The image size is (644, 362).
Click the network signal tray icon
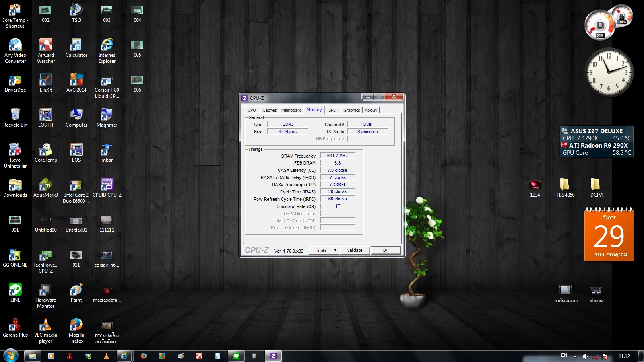tap(595, 356)
